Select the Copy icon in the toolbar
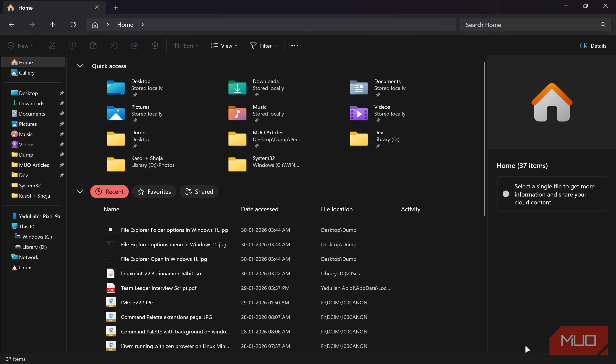616x364 pixels. point(73,45)
